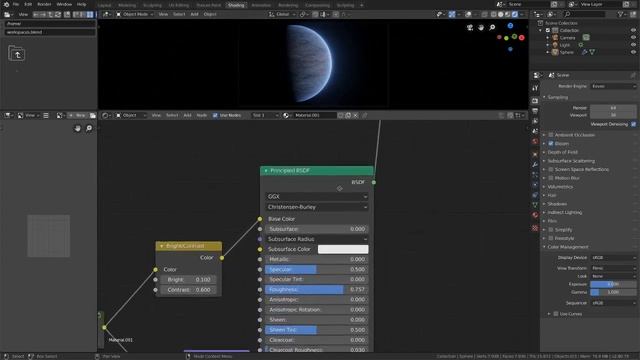This screenshot has width=640, height=360.
Task: Click the hand pan icon in file browser
Action: 78,129
